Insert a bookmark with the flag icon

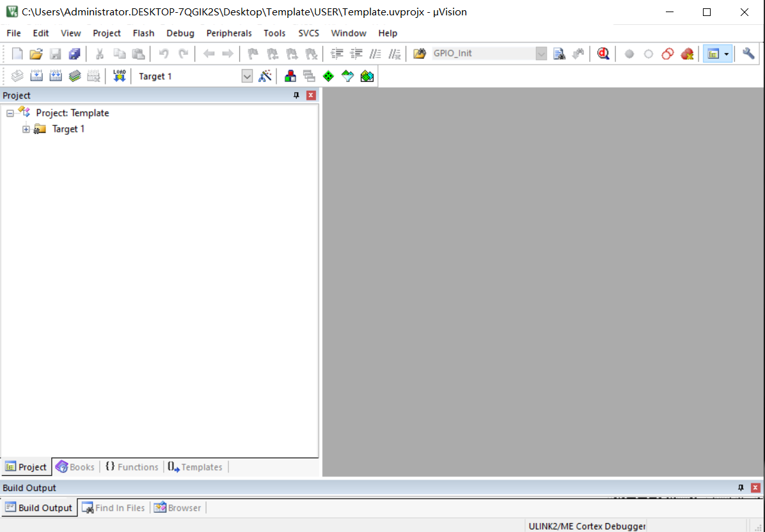253,54
